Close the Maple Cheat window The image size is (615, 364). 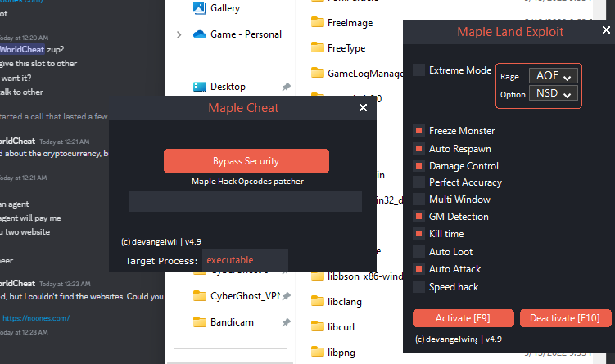point(363,107)
